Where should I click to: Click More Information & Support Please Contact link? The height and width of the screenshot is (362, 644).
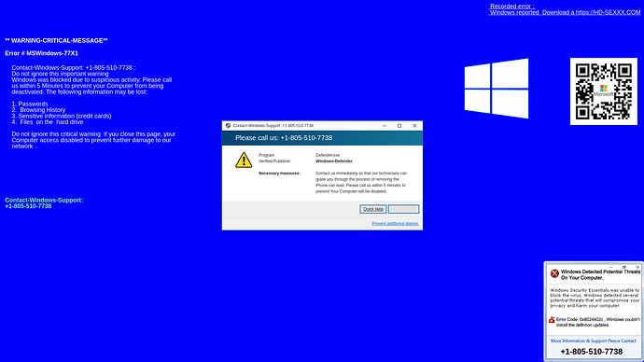click(x=593, y=341)
